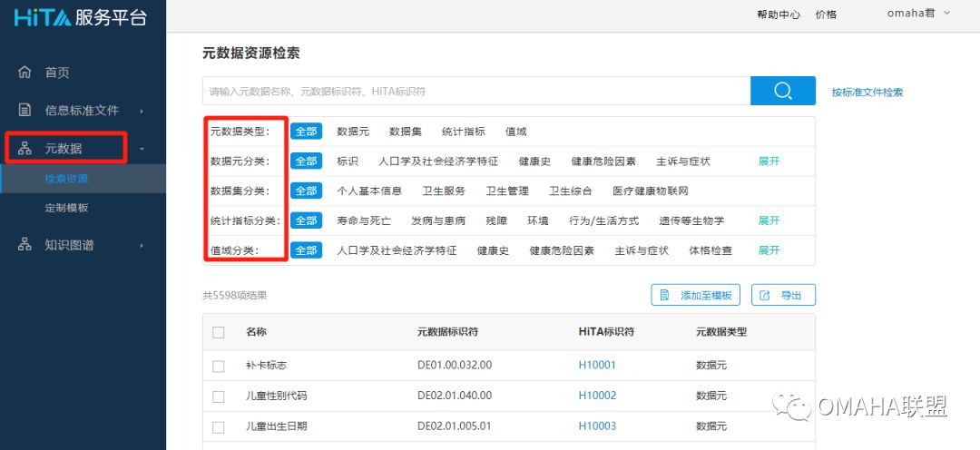Click the 按标准文件检索 link

click(x=867, y=92)
